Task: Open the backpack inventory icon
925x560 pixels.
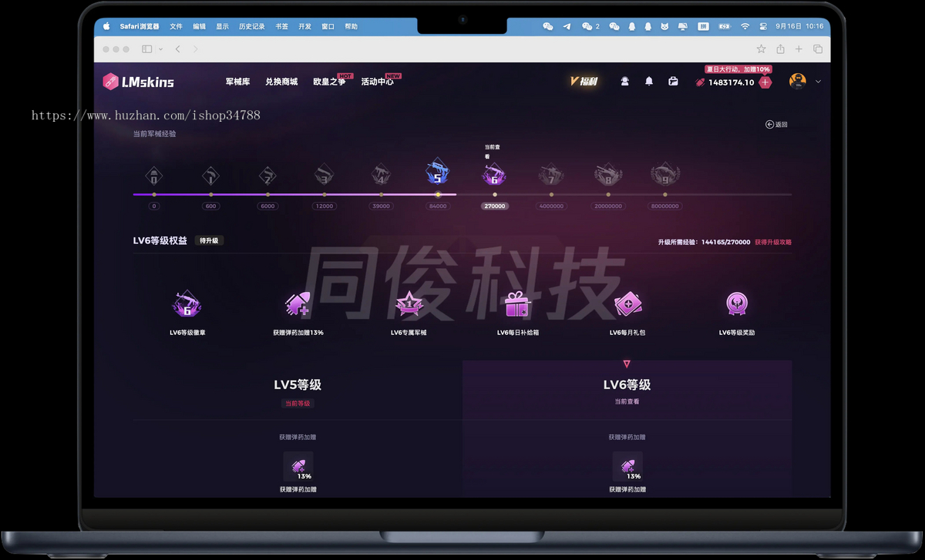Action: click(x=673, y=82)
